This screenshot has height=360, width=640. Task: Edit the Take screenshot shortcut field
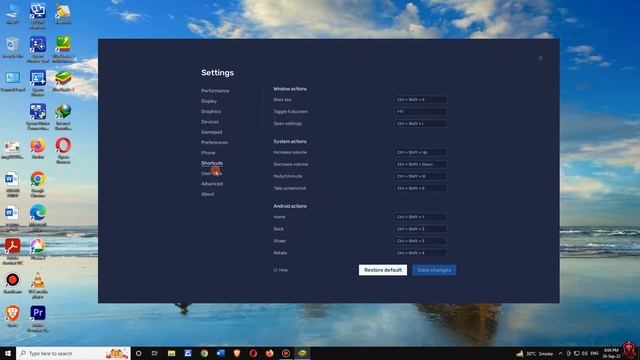(420, 188)
